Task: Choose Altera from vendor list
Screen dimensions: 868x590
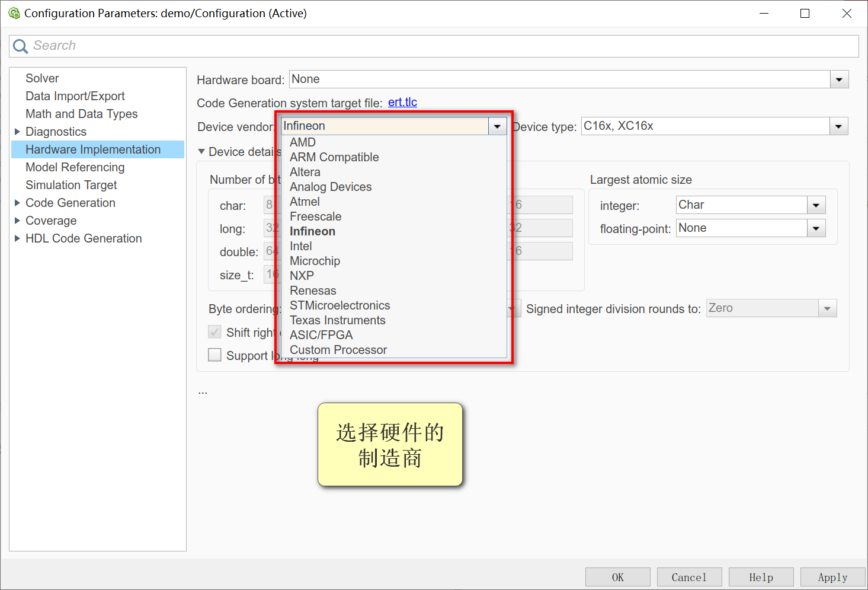Action: 305,172
